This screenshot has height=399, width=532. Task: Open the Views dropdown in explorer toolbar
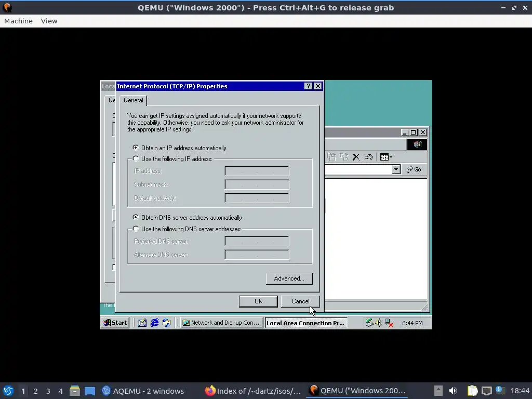click(386, 157)
